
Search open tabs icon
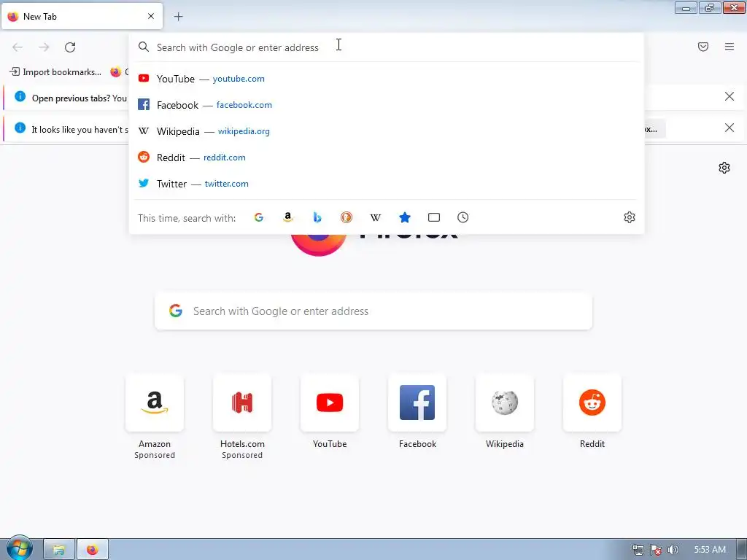434,217
